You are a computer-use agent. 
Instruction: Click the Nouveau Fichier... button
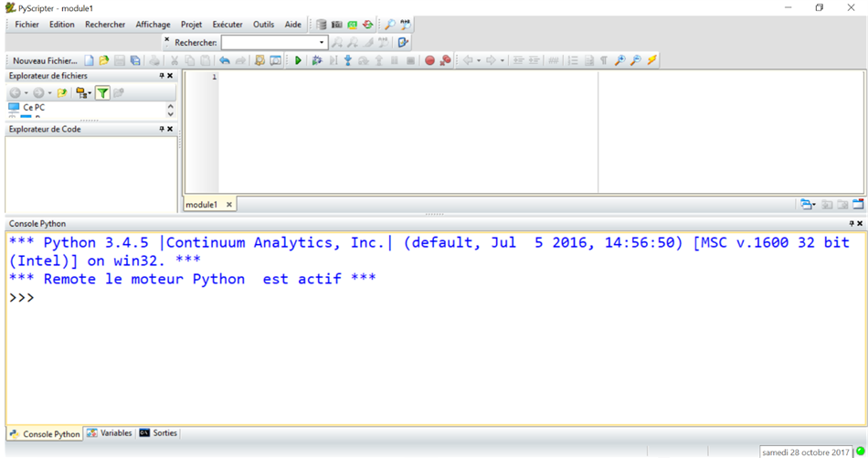tap(45, 60)
